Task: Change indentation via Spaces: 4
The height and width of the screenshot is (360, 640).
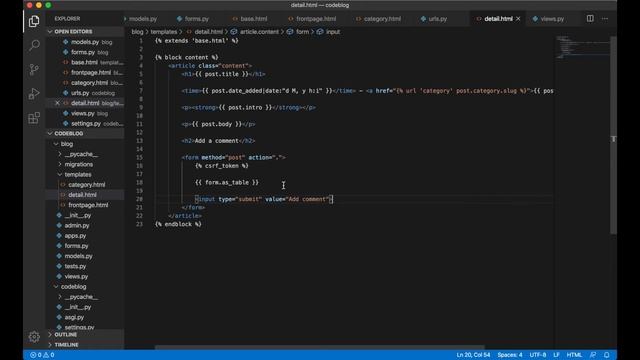Action: click(509, 355)
